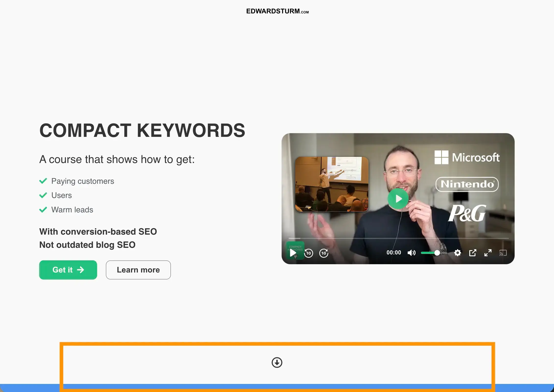Play video using the large center play button
554x392 pixels.
tap(398, 199)
